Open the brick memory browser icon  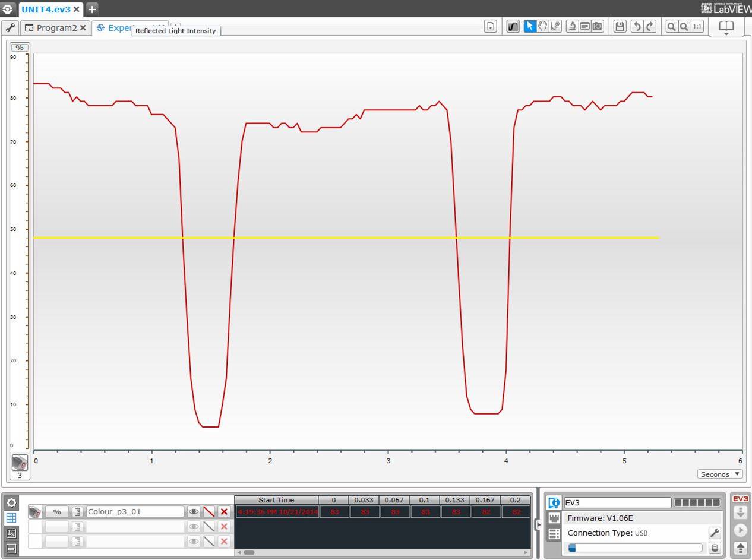coord(715,548)
